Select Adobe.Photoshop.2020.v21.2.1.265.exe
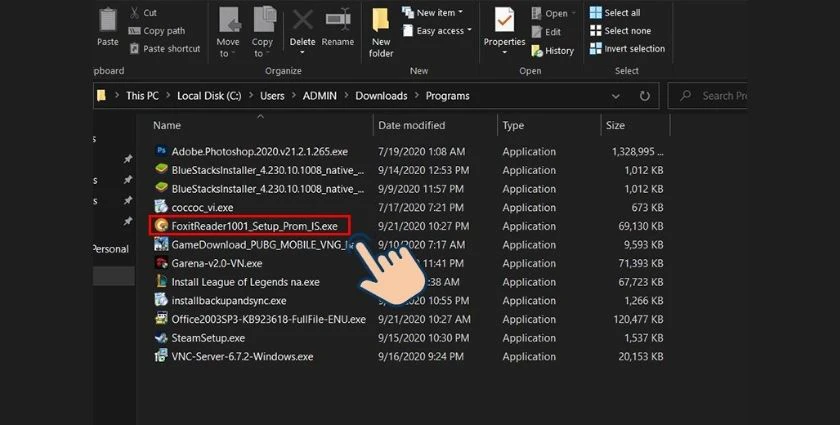The image size is (840, 425). [259, 152]
